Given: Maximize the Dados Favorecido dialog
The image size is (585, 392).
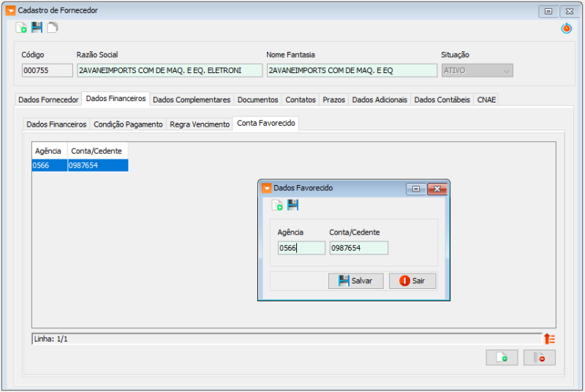Looking at the screenshot, I should [416, 189].
